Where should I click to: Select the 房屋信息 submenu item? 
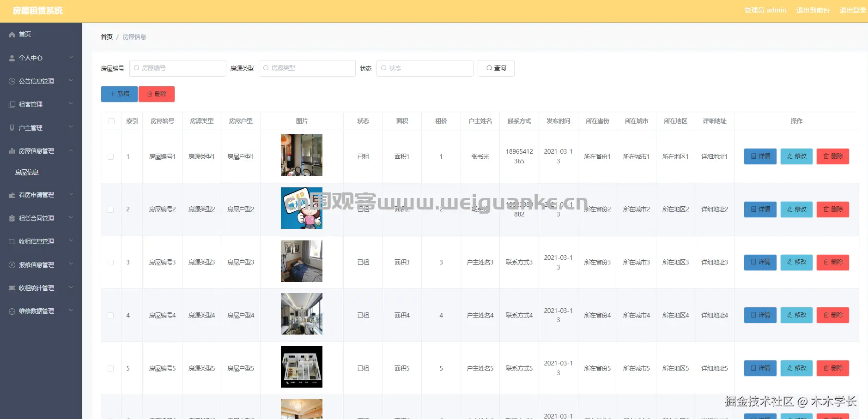click(x=41, y=173)
